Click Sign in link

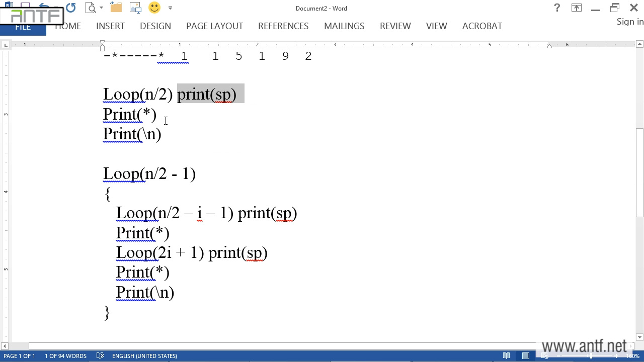[x=630, y=22]
